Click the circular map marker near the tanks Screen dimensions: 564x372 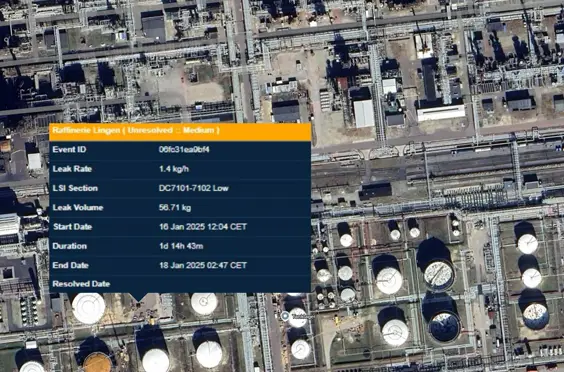pos(285,316)
